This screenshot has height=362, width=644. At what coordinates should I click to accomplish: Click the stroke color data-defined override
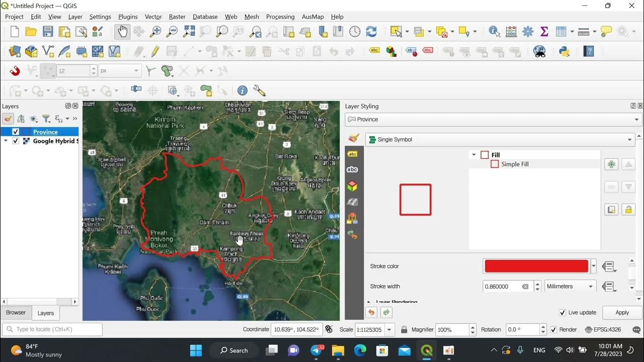[x=609, y=266]
